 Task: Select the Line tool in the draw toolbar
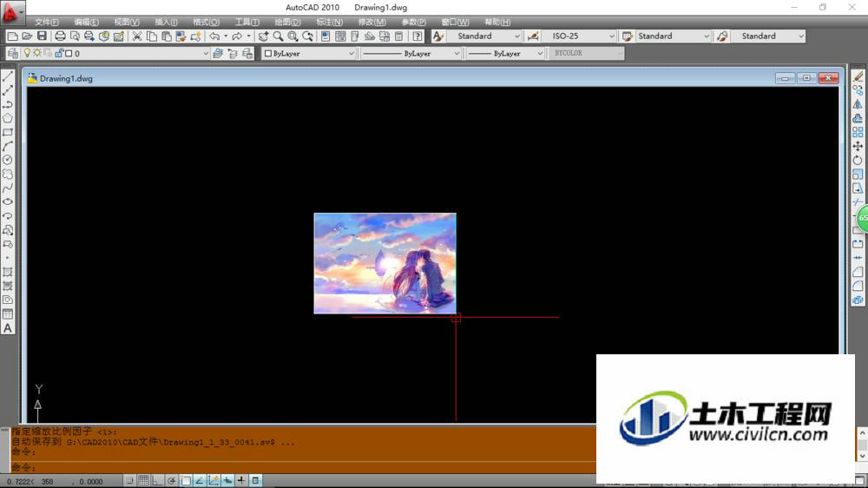[8, 76]
